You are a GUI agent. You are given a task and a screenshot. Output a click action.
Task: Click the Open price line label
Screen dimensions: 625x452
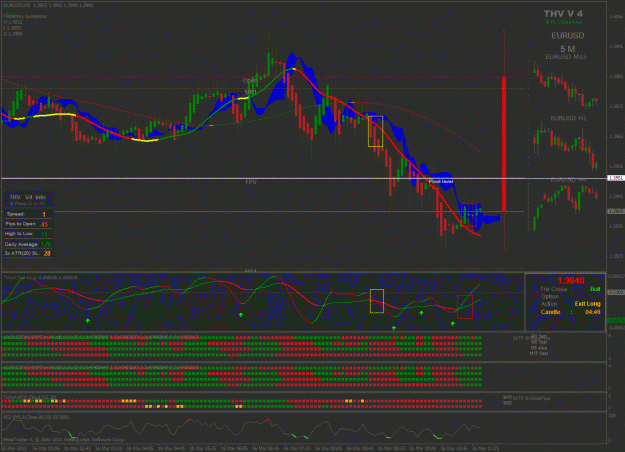(250, 80)
